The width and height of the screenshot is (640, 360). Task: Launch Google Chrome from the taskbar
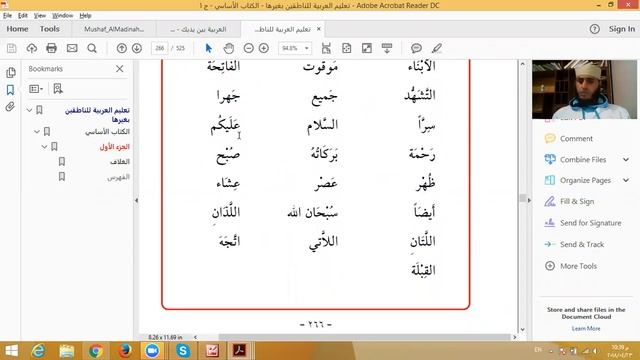coord(96,351)
